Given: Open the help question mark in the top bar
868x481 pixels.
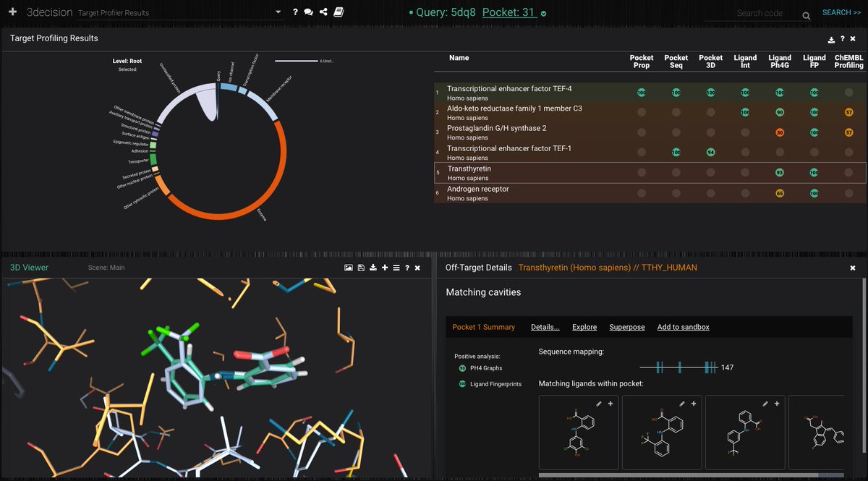Looking at the screenshot, I should click(295, 12).
